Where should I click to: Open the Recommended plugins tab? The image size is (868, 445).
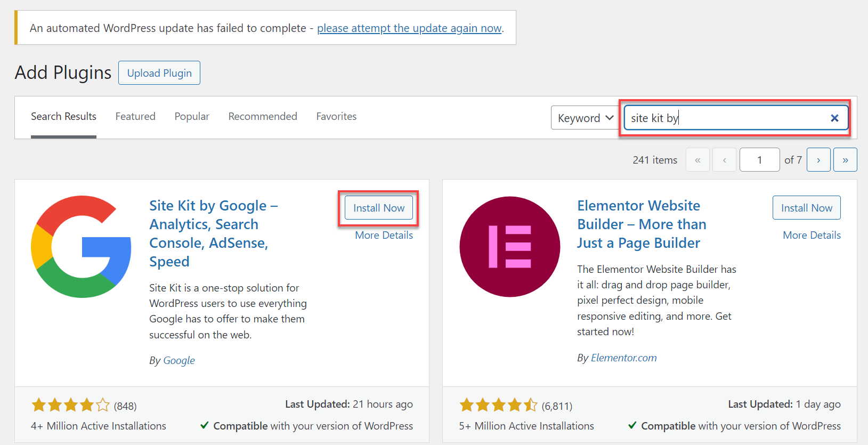[263, 116]
